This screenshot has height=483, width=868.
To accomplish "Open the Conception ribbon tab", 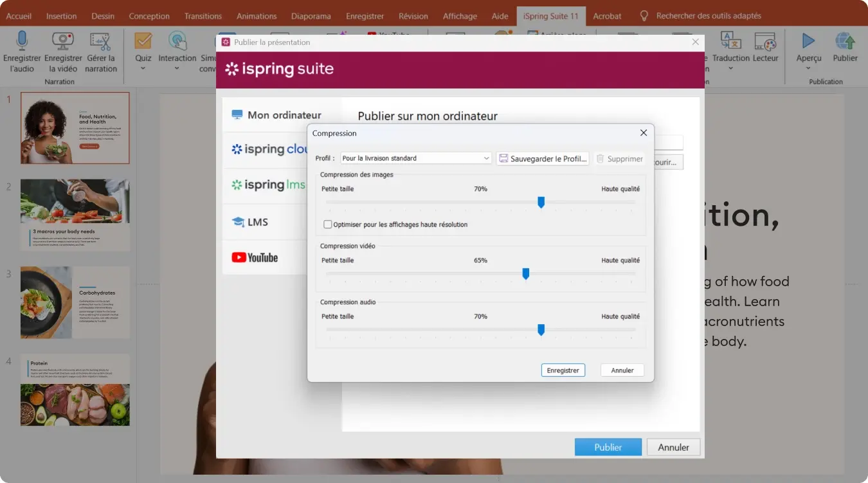I will (x=149, y=16).
